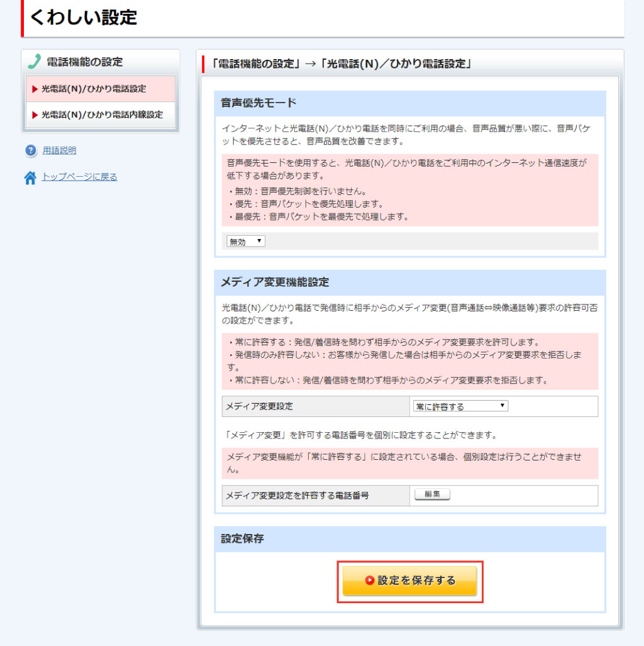Click the green phone handset icon
Image resolution: width=644 pixels, height=646 pixels.
click(34, 62)
